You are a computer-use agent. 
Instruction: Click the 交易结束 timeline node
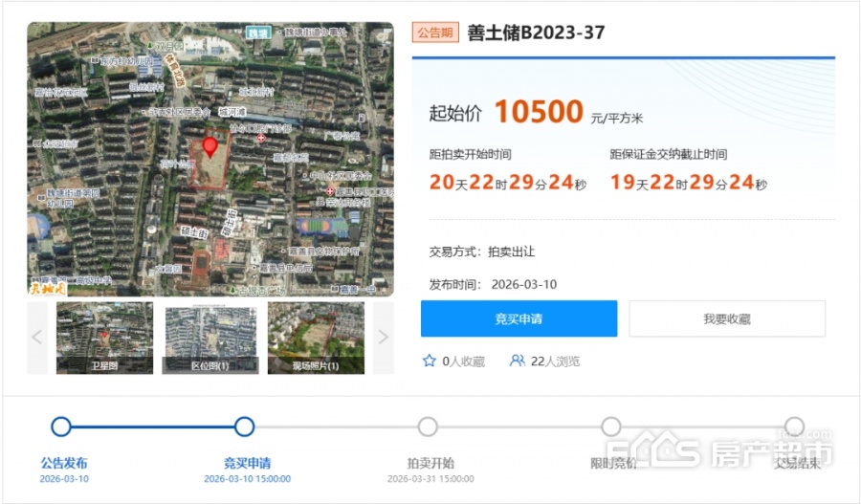click(x=794, y=427)
